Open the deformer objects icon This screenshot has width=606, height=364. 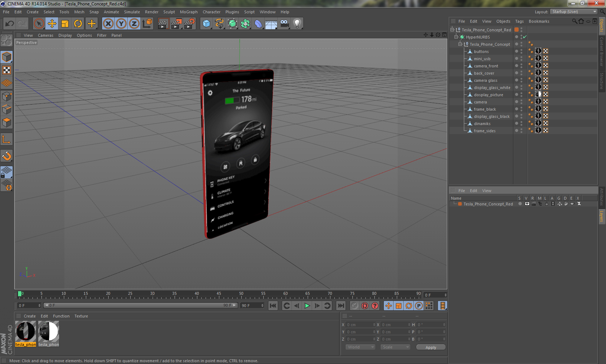[258, 24]
